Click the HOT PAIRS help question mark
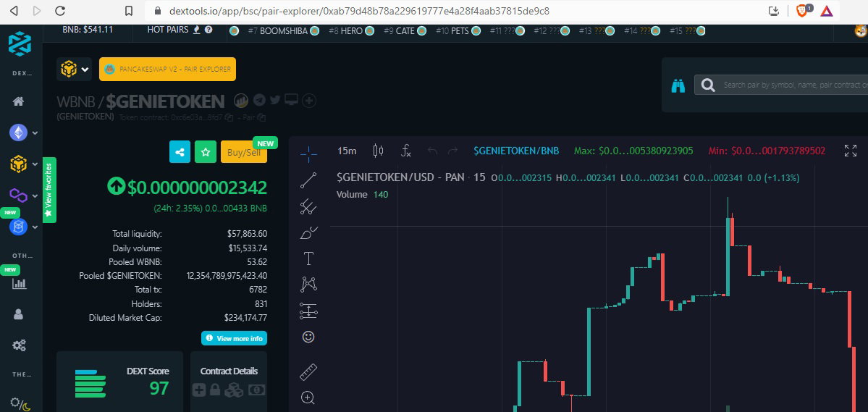868x412 pixels. 208,30
